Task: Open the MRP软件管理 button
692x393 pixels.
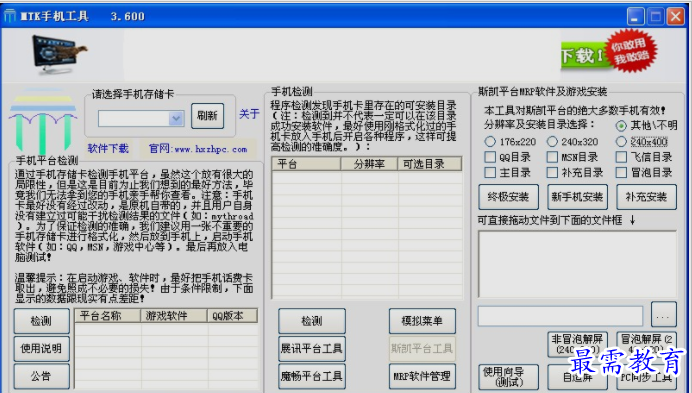Action: coord(422,376)
